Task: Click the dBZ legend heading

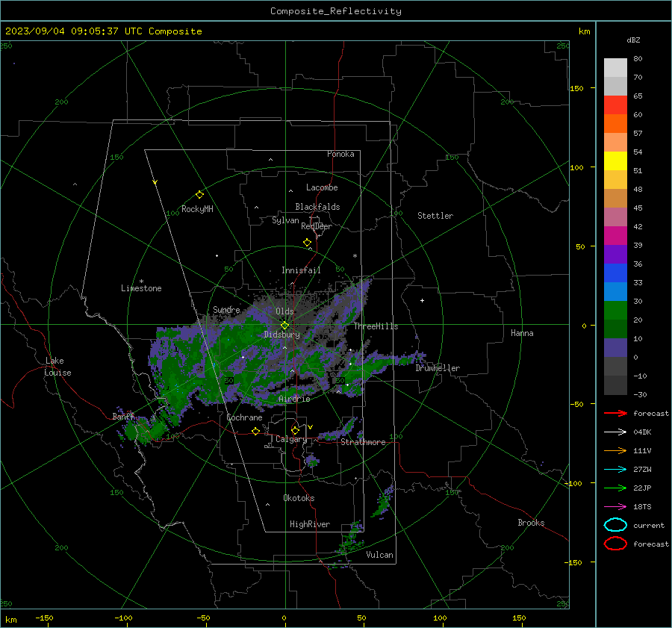Action: tap(633, 40)
